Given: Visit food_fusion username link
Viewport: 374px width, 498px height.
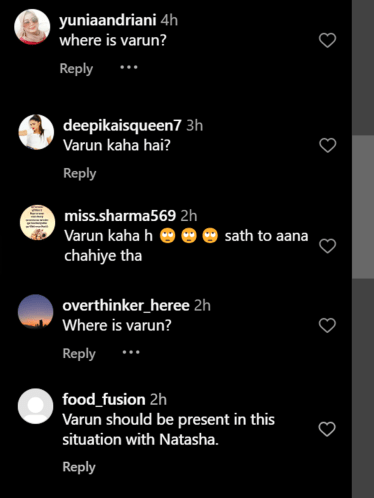Looking at the screenshot, I should [104, 399].
